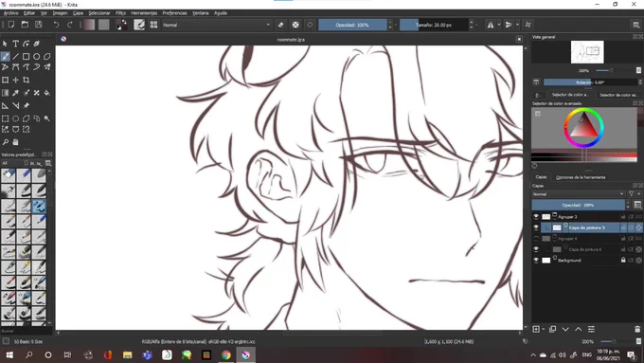This screenshot has width=644, height=363.
Task: Open the layer blending mode dropdown
Action: coord(579,194)
